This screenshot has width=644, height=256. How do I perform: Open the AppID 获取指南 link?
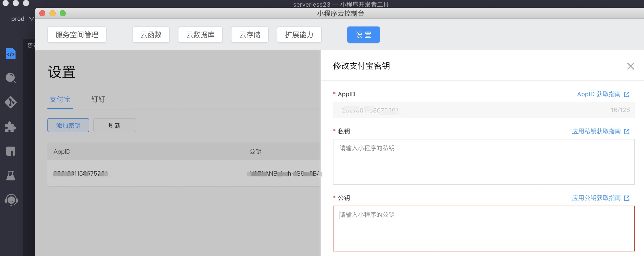click(599, 94)
